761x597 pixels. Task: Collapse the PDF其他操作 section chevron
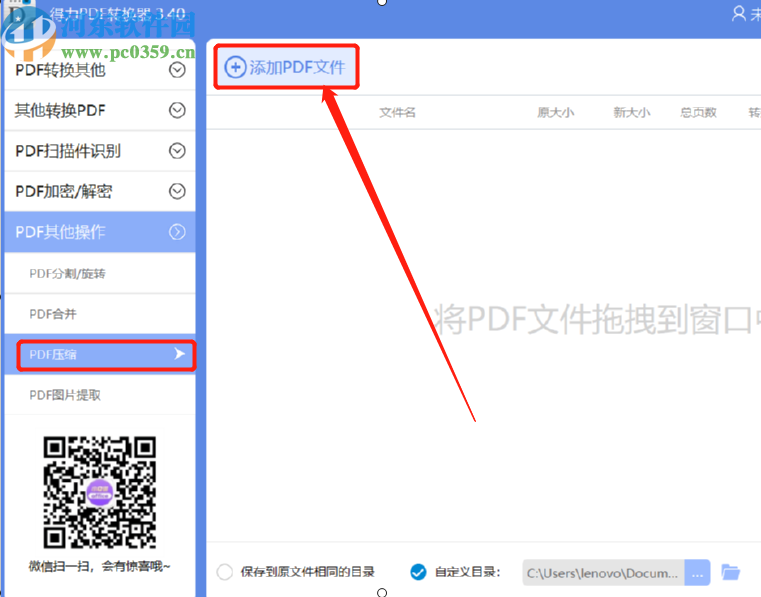pos(177,232)
